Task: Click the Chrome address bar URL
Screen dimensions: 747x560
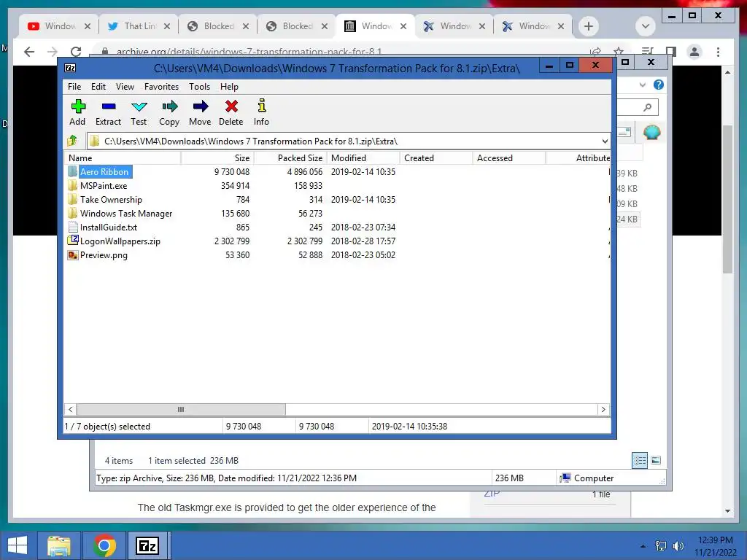Action: (249, 52)
